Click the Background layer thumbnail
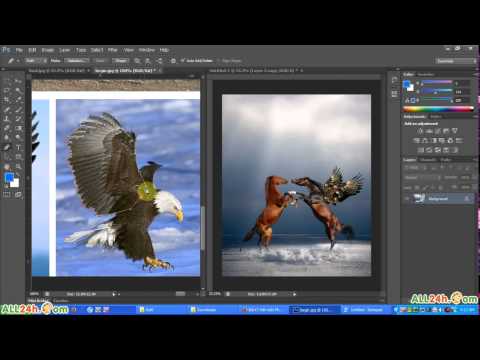Image resolution: width=480 pixels, height=360 pixels. pyautogui.click(x=419, y=199)
